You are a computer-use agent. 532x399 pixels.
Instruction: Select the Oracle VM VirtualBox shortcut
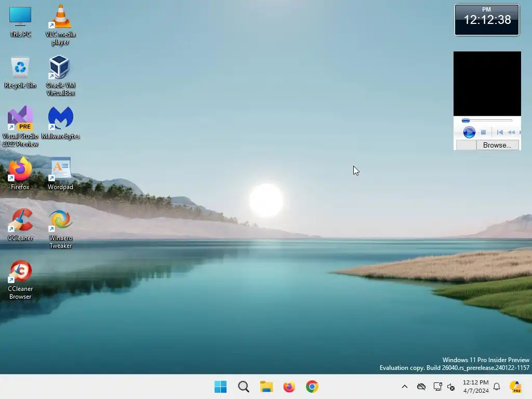click(60, 76)
